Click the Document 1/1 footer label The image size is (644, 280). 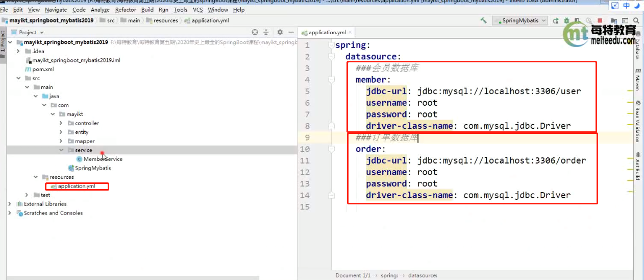point(353,275)
